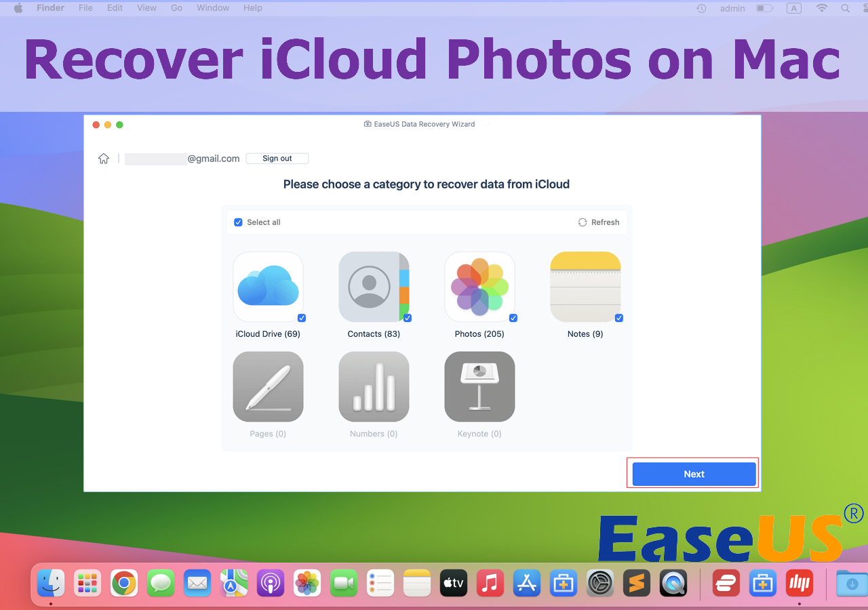Image resolution: width=868 pixels, height=610 pixels.
Task: Open Reminders from the Dock
Action: [380, 582]
